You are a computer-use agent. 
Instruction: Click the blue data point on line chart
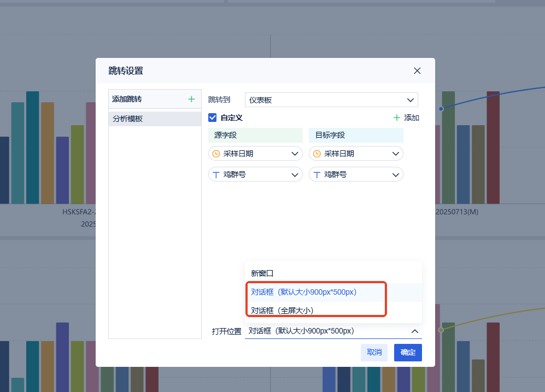point(441,109)
